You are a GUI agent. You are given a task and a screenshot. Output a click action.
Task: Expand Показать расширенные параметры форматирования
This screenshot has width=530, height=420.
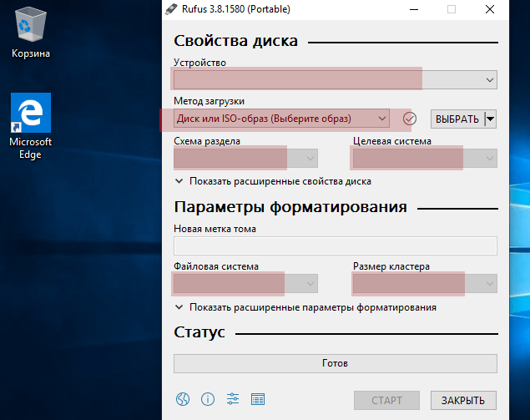click(305, 307)
